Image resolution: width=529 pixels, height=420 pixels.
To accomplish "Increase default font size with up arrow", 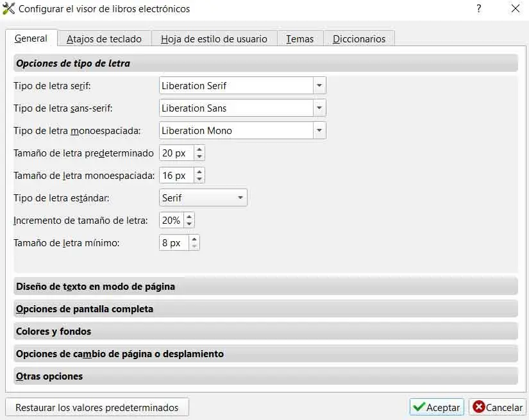I will point(199,150).
